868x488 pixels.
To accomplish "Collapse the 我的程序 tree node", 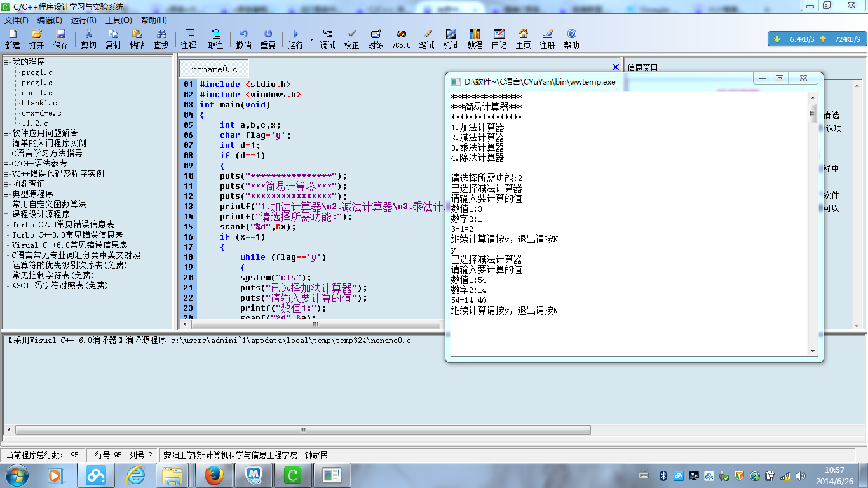I will [x=6, y=62].
